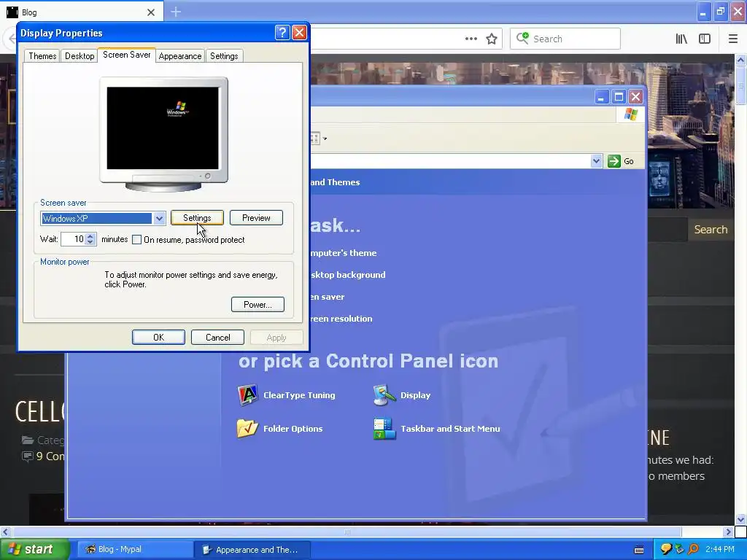Switch to the Appearance tab
The width and height of the screenshot is (747, 560).
point(180,56)
